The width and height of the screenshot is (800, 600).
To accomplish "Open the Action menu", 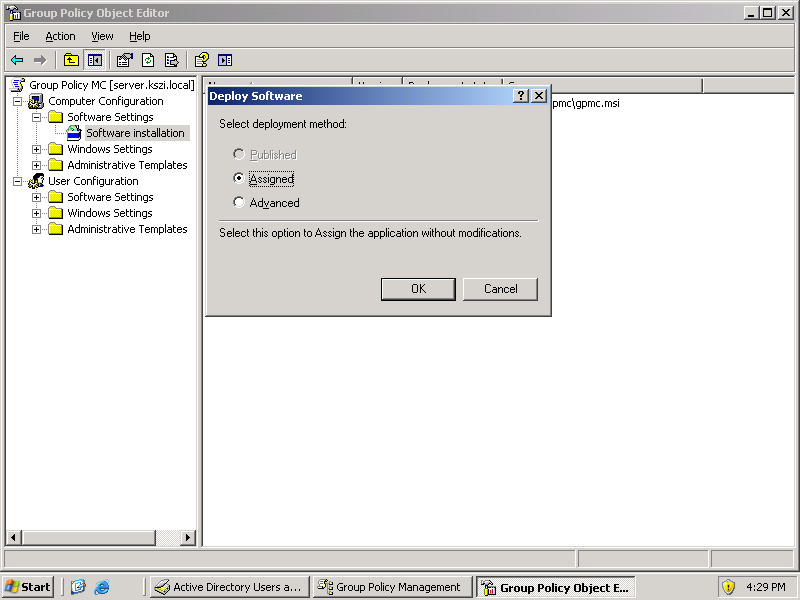I will [60, 36].
